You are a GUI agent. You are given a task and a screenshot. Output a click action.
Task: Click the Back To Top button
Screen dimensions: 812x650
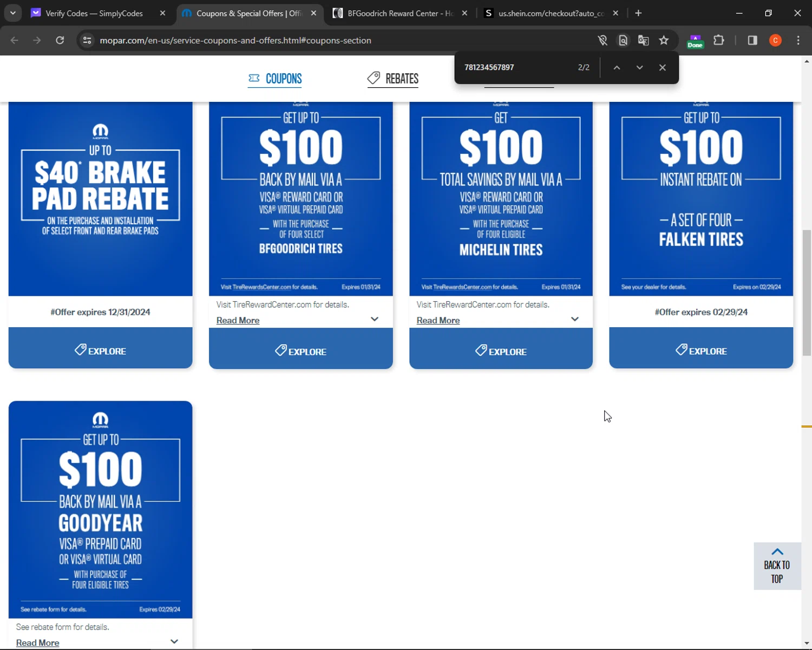point(777,566)
